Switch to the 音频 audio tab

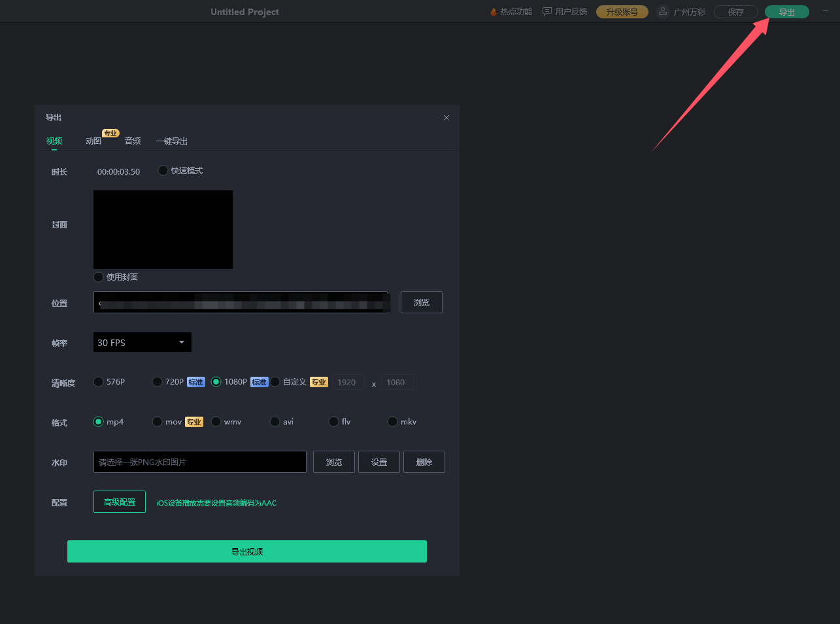click(x=133, y=141)
